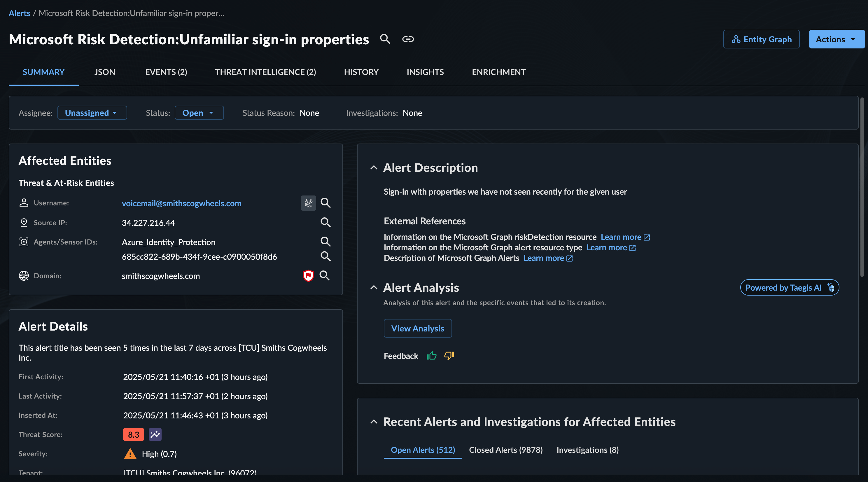Collapse the Alert Description section
This screenshot has height=482, width=868.
click(x=374, y=167)
